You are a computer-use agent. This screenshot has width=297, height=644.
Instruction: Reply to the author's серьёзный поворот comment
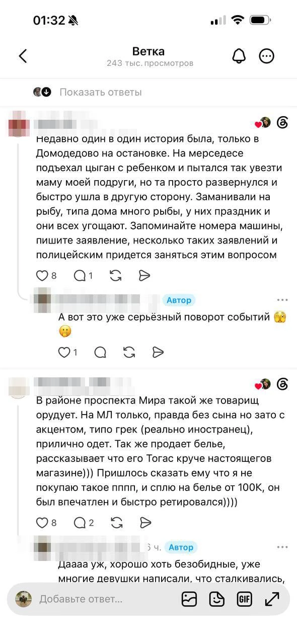100,352
